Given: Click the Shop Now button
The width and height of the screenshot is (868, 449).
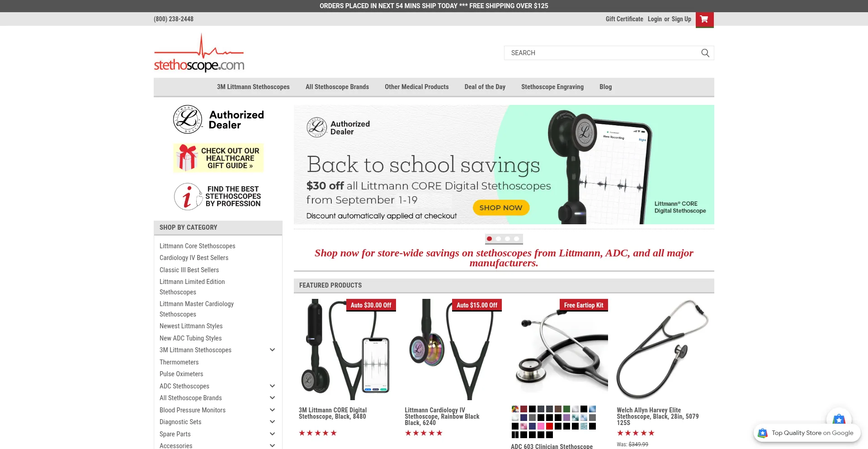Looking at the screenshot, I should coord(501,208).
